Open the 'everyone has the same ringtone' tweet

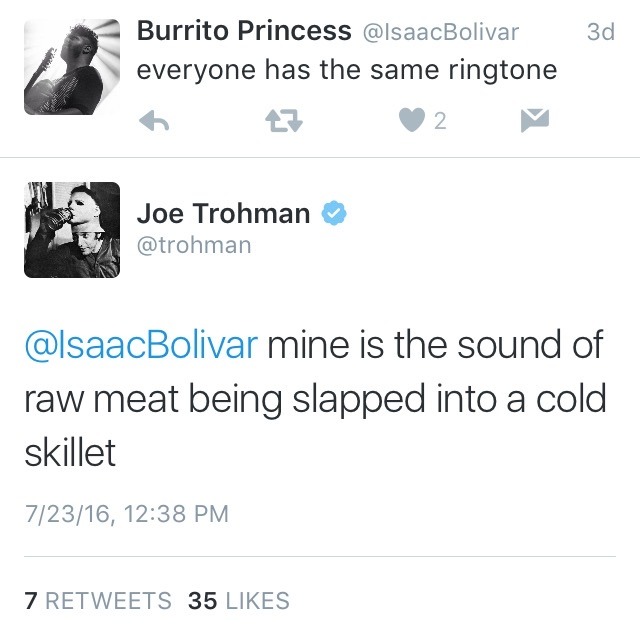point(347,70)
